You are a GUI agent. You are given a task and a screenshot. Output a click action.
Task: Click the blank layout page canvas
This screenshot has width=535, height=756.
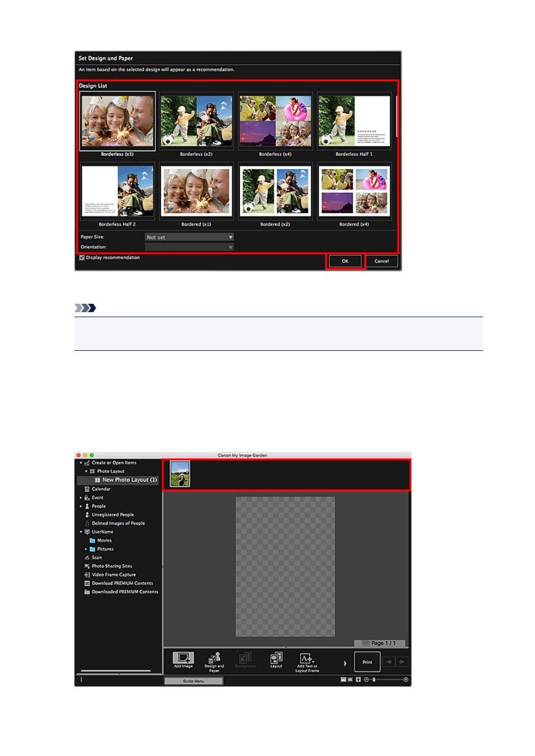[285, 567]
